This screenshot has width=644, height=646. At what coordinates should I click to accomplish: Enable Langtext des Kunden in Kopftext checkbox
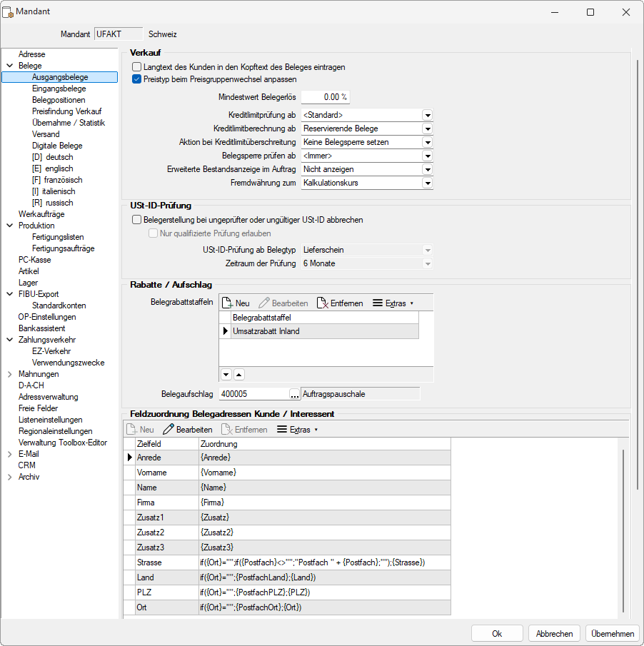[137, 67]
